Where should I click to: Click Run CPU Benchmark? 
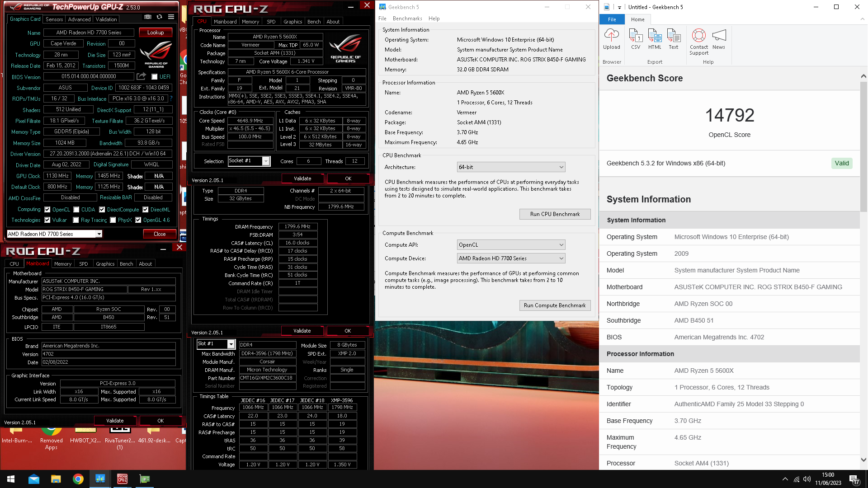coord(555,214)
